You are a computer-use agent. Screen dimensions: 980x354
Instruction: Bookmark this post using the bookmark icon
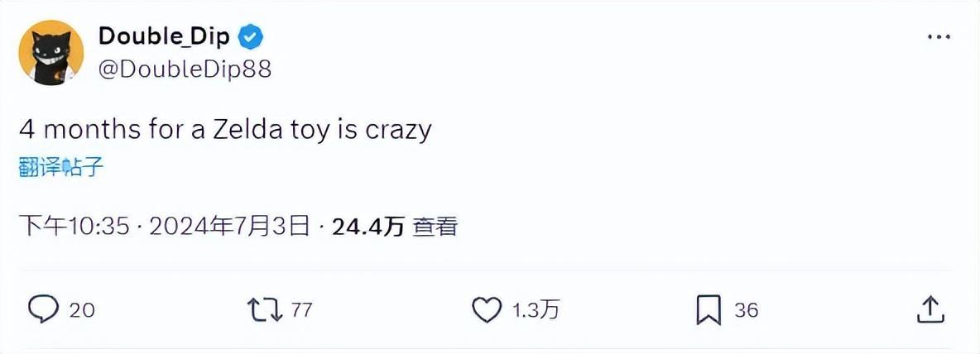tap(709, 309)
